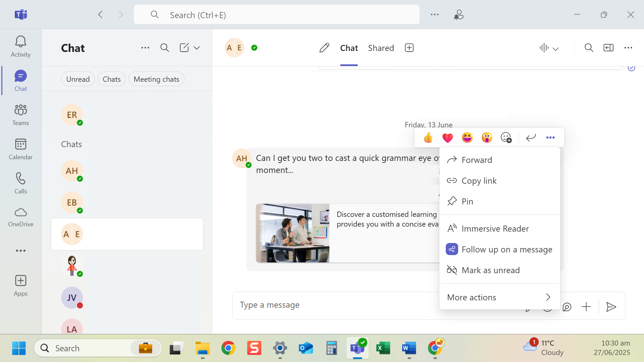The image size is (644, 362).
Task: Send the message with the arrow icon
Action: pos(611,307)
